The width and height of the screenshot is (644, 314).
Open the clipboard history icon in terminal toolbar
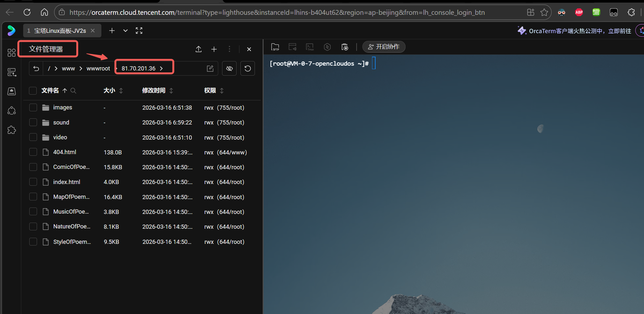[345, 47]
